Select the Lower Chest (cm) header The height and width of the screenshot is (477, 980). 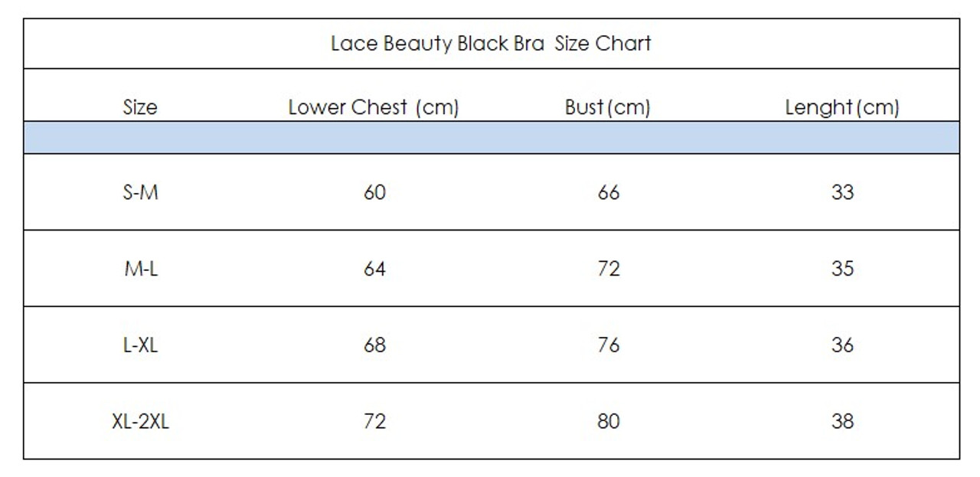374,107
